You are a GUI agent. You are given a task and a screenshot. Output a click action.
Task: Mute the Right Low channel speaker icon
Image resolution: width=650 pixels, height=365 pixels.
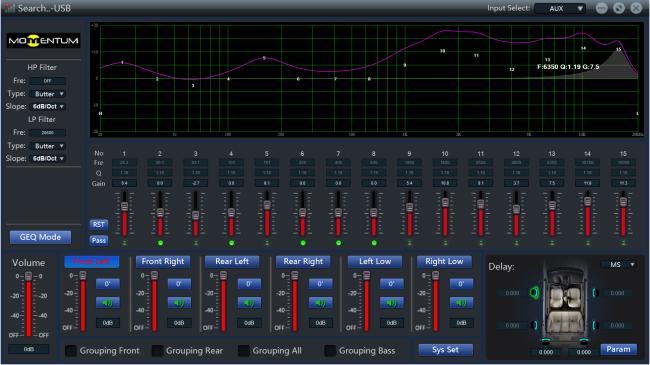[x=461, y=303]
